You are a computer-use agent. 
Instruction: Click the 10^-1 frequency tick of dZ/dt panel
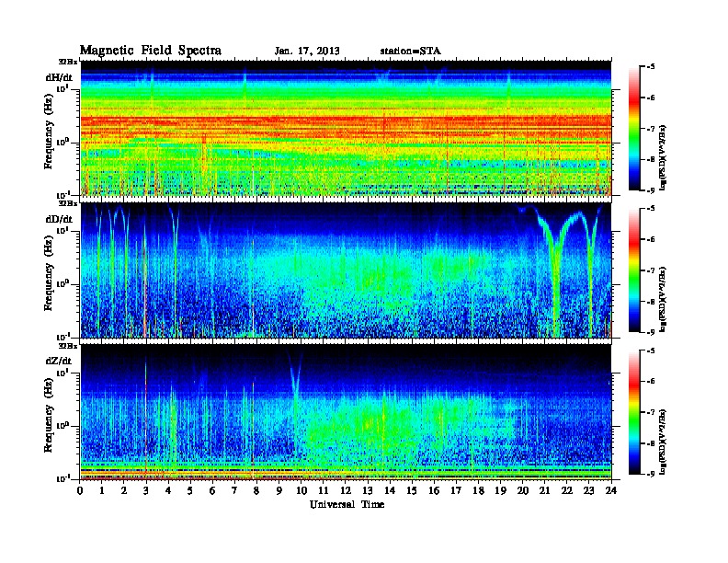[x=63, y=478]
